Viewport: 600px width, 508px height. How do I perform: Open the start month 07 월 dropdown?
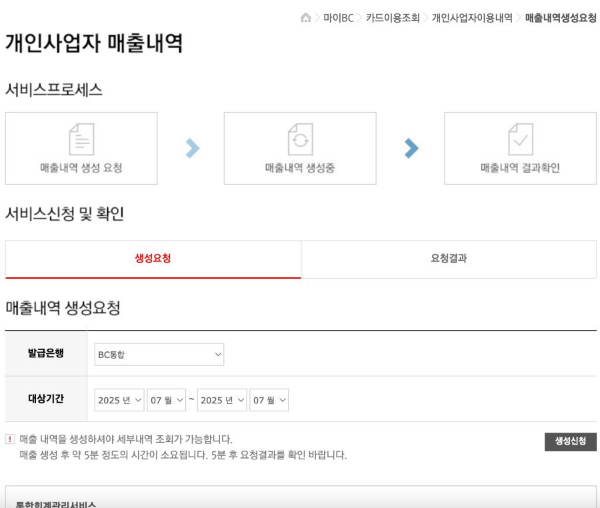coord(166,400)
